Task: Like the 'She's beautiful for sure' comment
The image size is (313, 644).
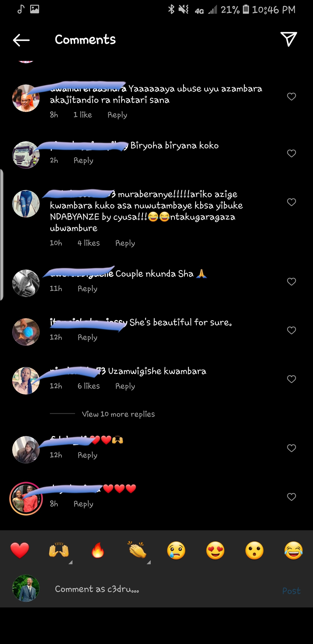Action: click(x=292, y=330)
